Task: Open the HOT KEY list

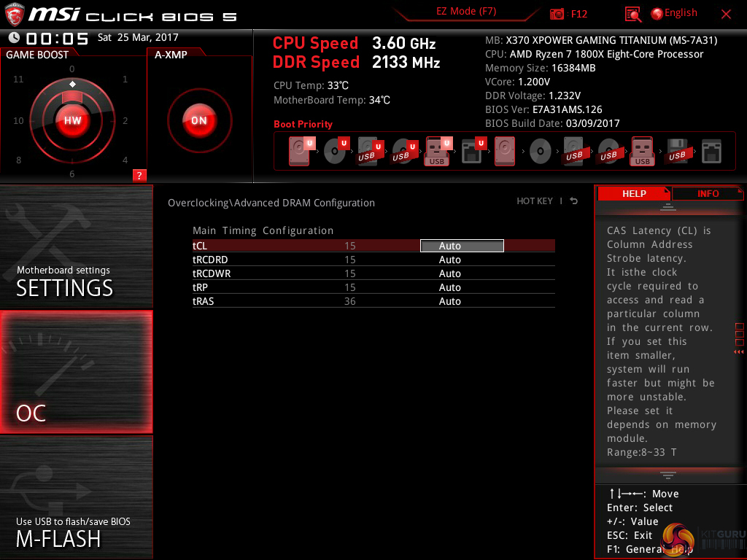Action: pyautogui.click(x=535, y=201)
